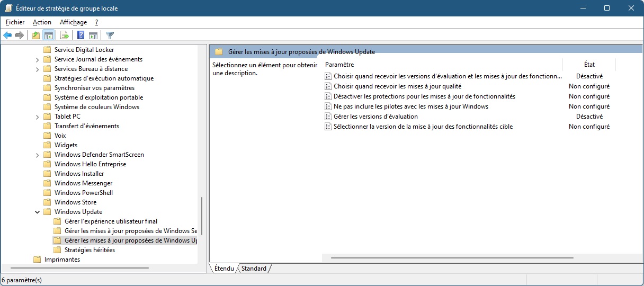Collapse the Windows Update tree node
The width and height of the screenshot is (644, 286).
tap(38, 212)
